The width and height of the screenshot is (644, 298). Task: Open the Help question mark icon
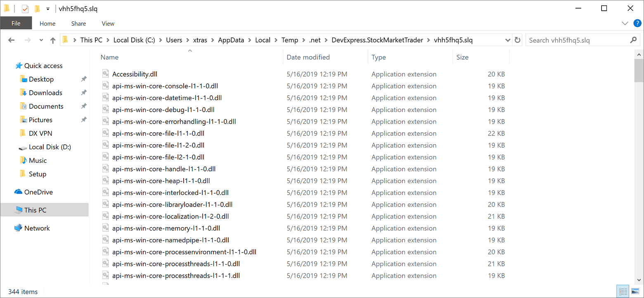637,23
